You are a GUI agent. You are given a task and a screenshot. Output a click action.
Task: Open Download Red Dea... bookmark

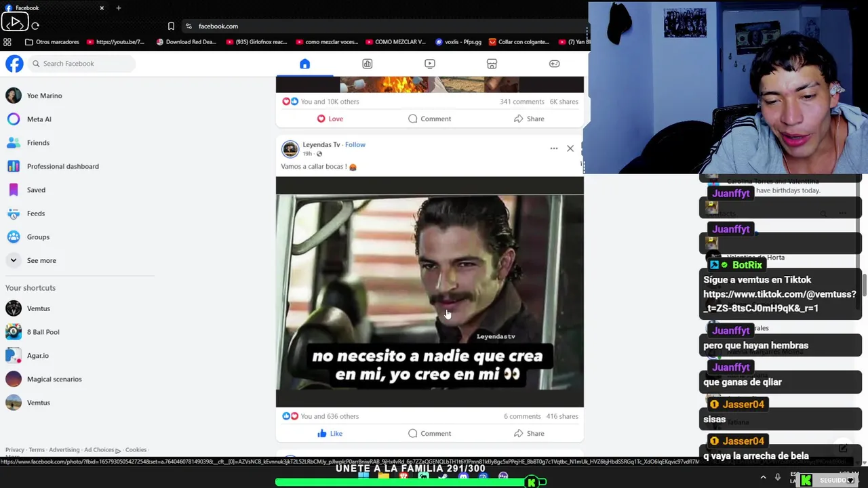tap(186, 42)
